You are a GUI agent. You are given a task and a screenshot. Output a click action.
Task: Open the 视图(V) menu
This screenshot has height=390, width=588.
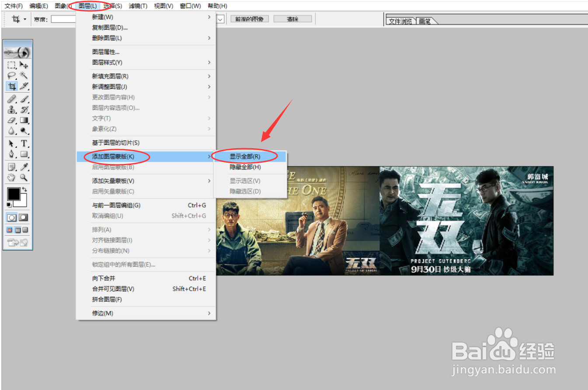pos(164,6)
